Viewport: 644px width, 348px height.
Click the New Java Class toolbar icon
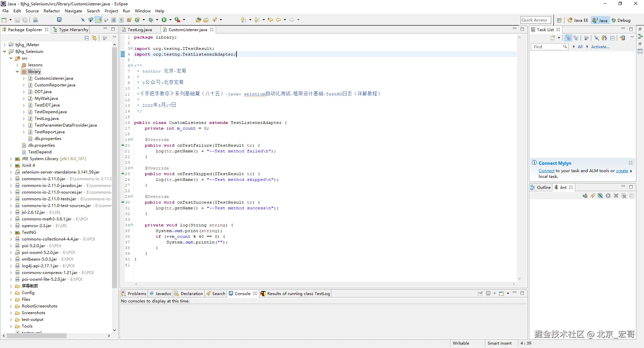137,20
